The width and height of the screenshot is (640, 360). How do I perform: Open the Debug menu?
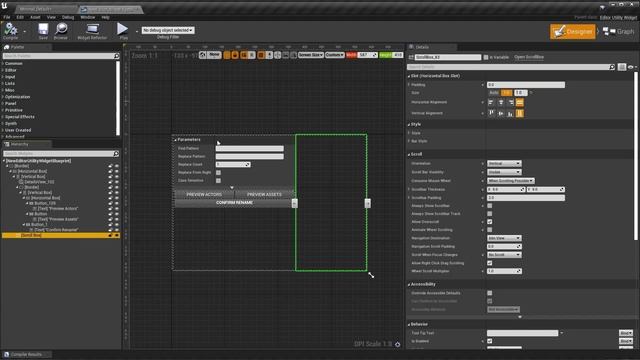coord(68,17)
